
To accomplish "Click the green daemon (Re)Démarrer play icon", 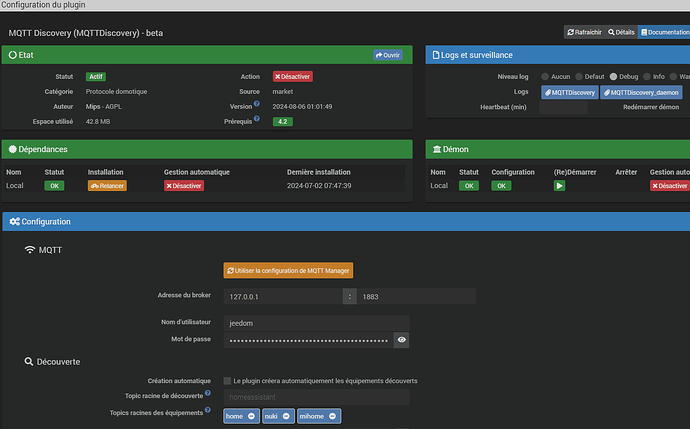I will (x=560, y=186).
